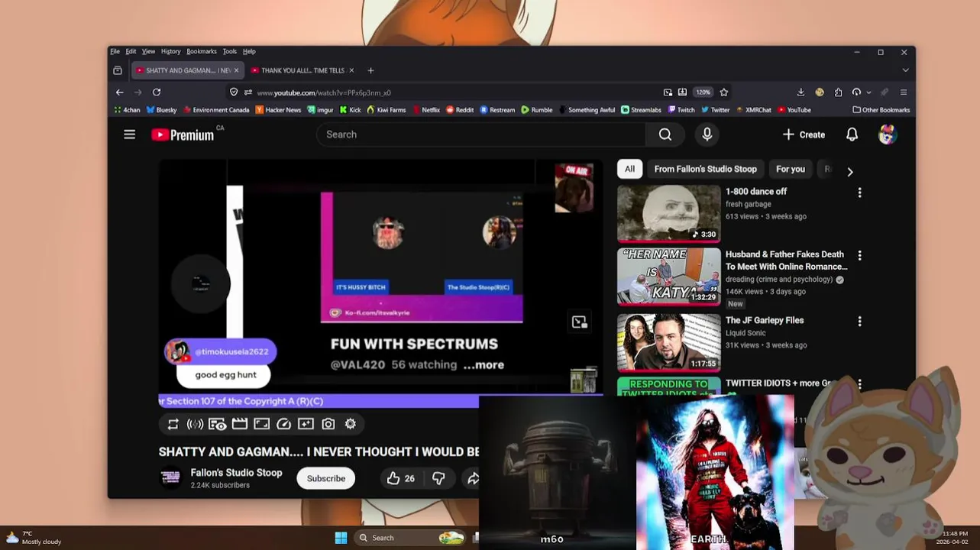Open the 120% zoom level indicator
Image resolution: width=980 pixels, height=550 pixels.
703,92
